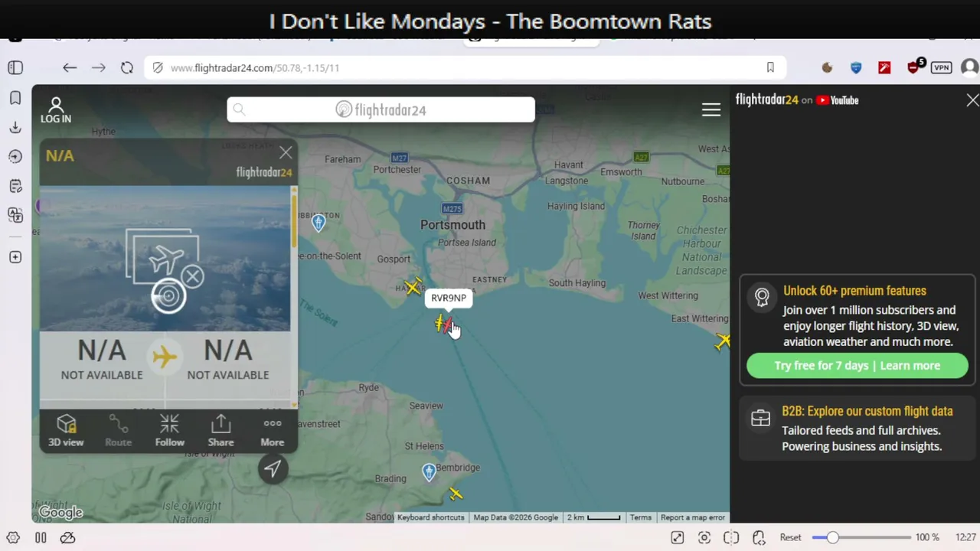Click the Portsmouth map label
This screenshot has height=551, width=980.
[x=452, y=225]
